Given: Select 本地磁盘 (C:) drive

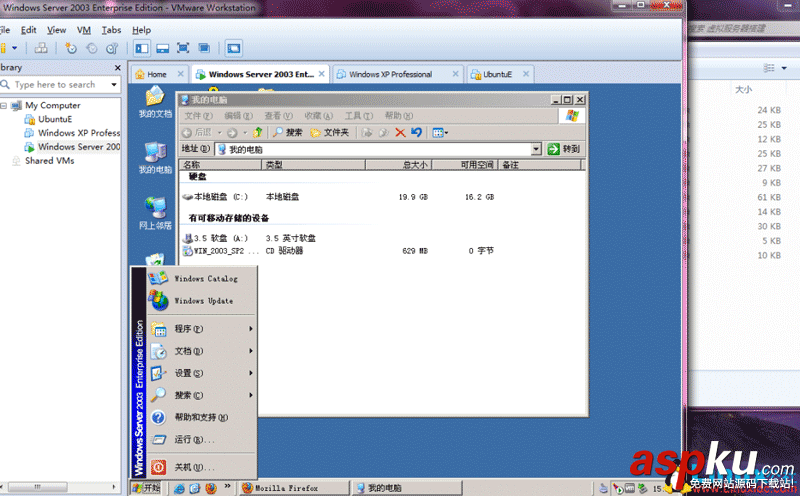Looking at the screenshot, I should pyautogui.click(x=215, y=197).
